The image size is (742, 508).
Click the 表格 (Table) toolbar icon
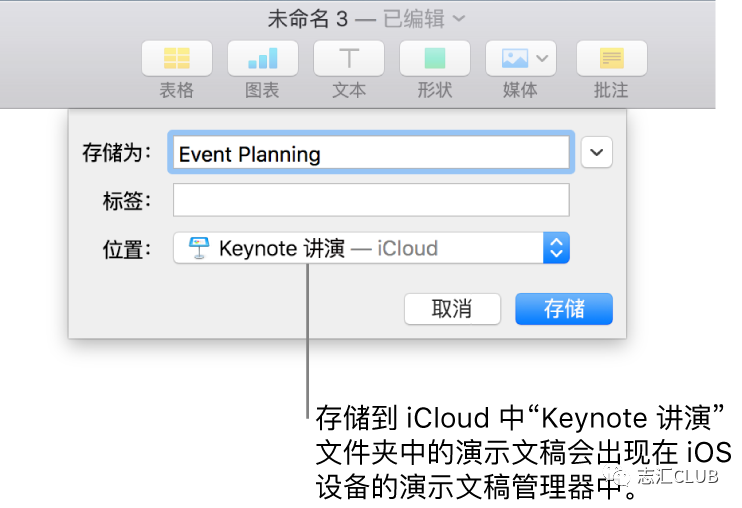pos(176,59)
